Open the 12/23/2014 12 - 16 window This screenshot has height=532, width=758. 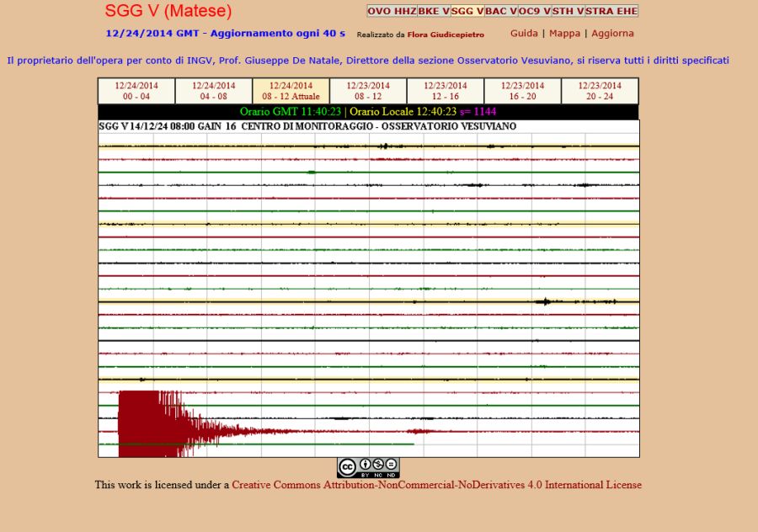tap(446, 91)
